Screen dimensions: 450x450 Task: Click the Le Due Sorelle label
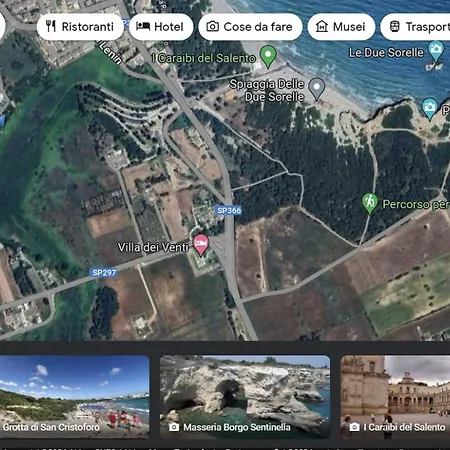386,52
